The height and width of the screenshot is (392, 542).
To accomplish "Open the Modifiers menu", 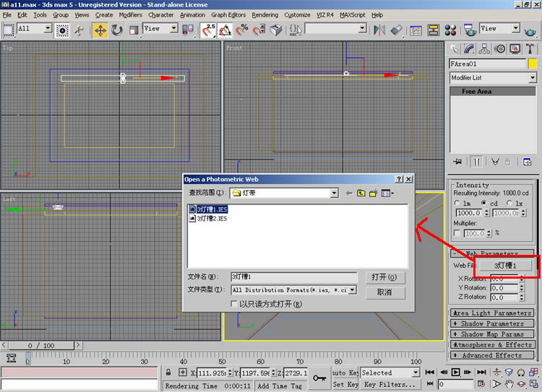I will point(131,14).
